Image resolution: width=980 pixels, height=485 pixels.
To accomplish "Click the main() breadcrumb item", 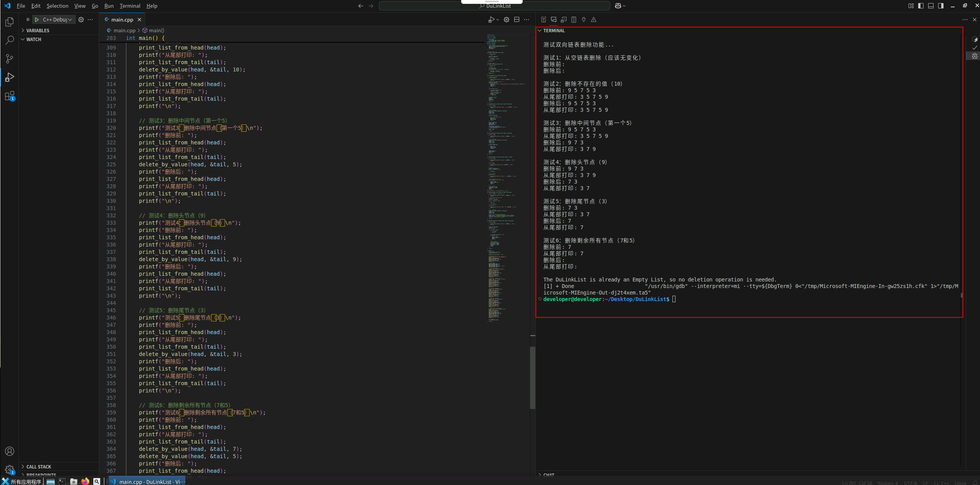I will pyautogui.click(x=156, y=30).
